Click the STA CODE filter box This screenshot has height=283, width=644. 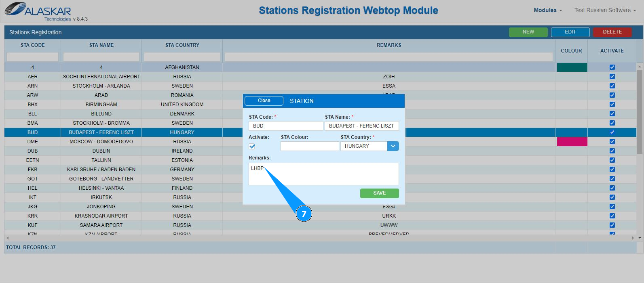(33, 57)
